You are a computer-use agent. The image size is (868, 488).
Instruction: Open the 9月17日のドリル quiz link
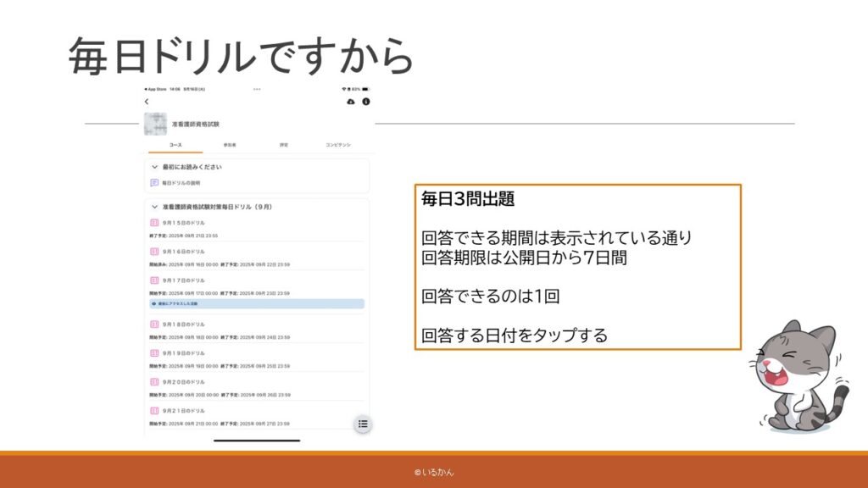click(183, 280)
